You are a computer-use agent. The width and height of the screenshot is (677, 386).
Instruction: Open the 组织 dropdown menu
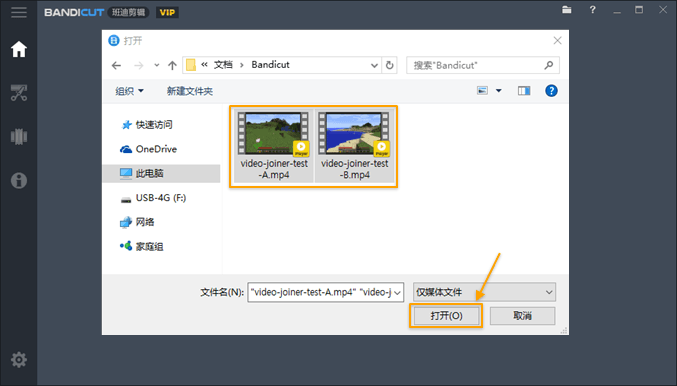(x=129, y=91)
